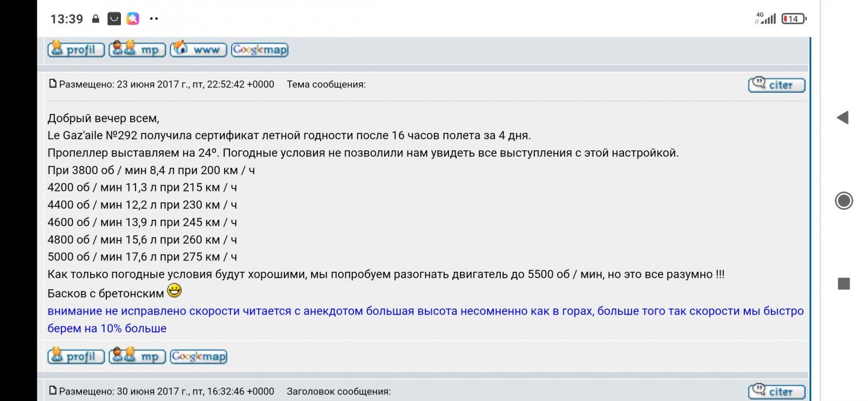Tap the Android back triangle button
The width and height of the screenshot is (868, 401).
click(843, 117)
